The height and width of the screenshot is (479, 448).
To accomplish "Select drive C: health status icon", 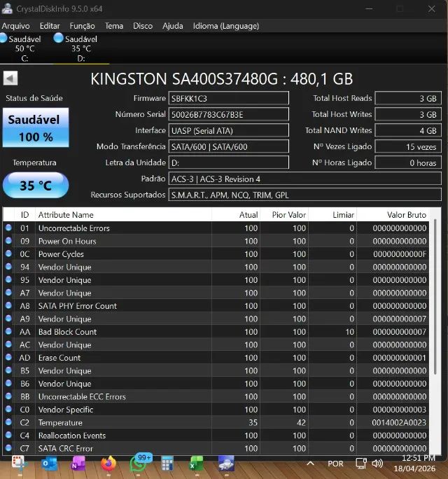I will pyautogui.click(x=3, y=38).
